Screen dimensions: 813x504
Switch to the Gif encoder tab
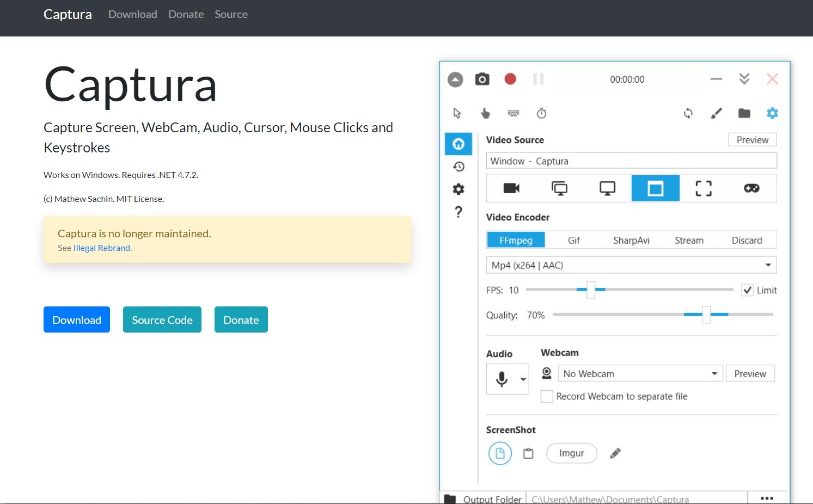click(574, 240)
